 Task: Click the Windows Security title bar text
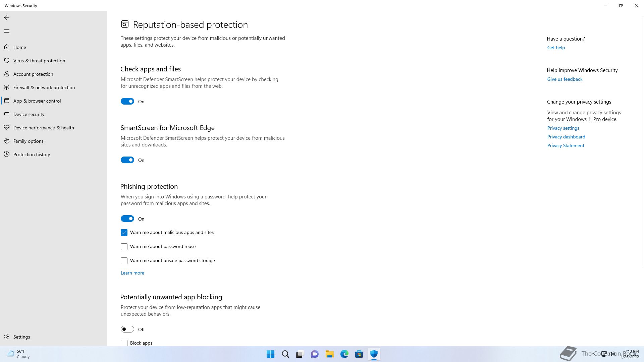pyautogui.click(x=21, y=5)
